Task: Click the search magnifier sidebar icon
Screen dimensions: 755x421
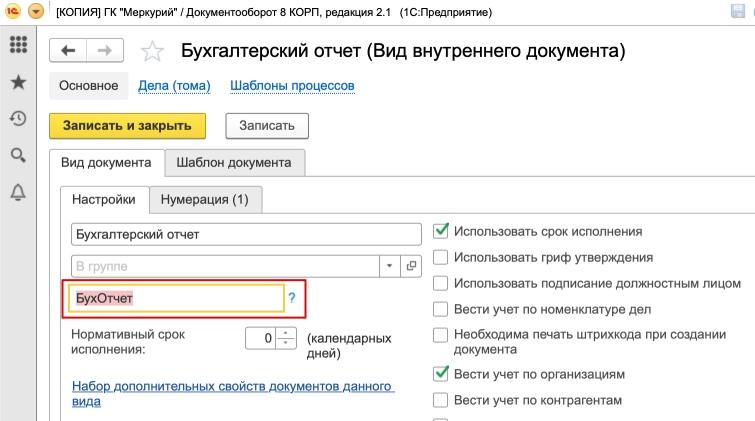Action: click(17, 155)
